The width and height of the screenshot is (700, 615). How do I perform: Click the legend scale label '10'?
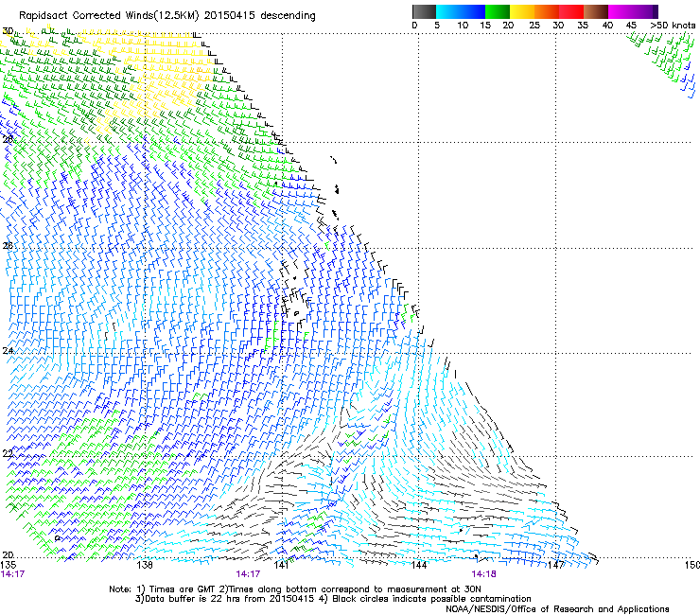pos(463,26)
